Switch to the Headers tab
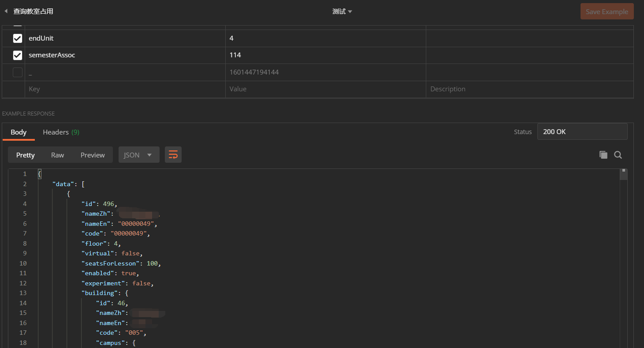The width and height of the screenshot is (644, 348). (61, 132)
